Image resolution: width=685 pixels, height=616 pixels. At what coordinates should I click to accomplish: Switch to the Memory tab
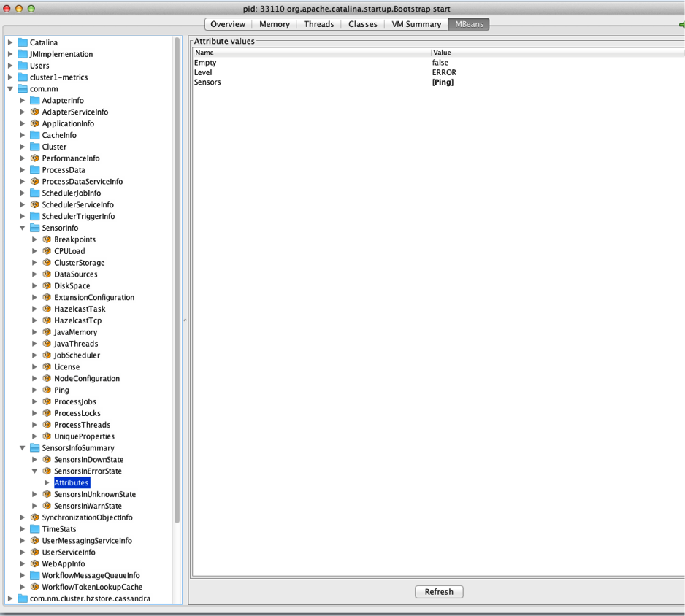(275, 24)
